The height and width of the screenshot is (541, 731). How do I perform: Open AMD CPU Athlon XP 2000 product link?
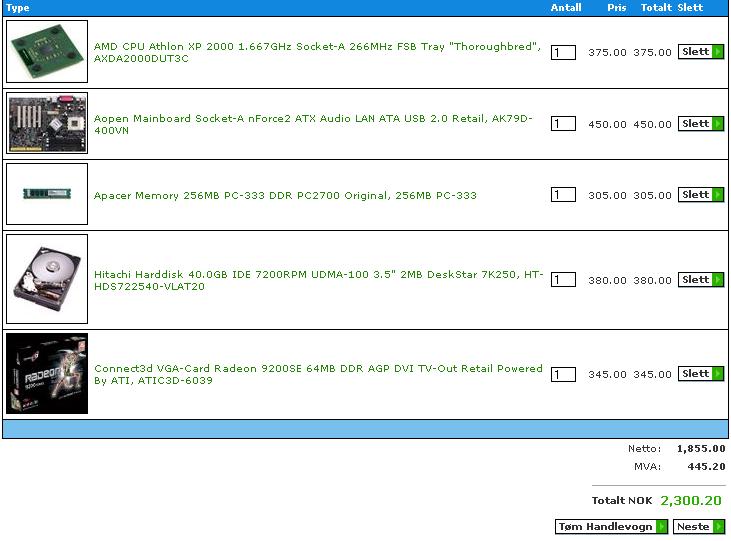(x=317, y=52)
